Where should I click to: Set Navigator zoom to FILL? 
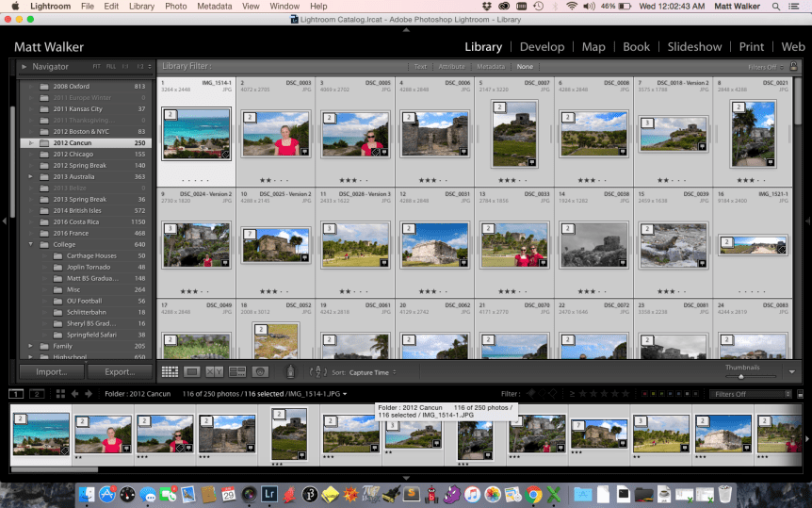111,66
